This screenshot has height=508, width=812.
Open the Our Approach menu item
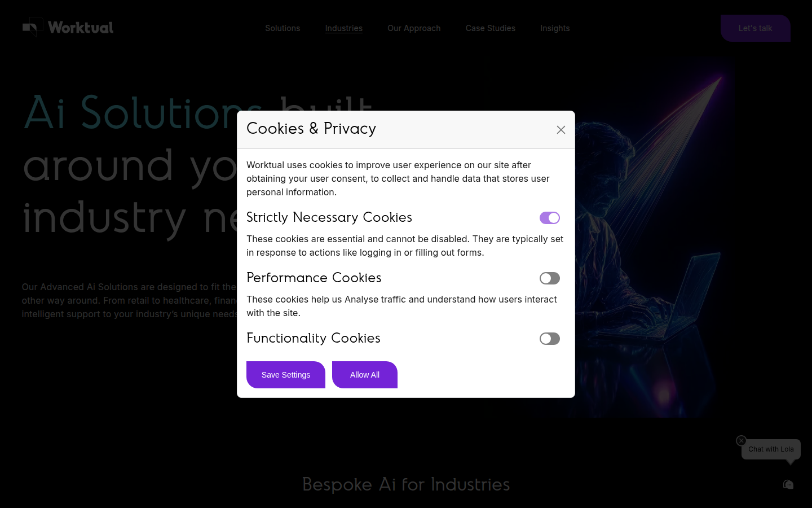(414, 28)
